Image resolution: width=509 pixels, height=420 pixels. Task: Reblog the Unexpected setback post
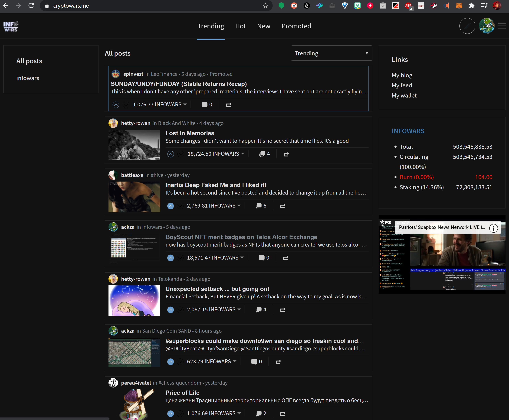click(x=282, y=310)
